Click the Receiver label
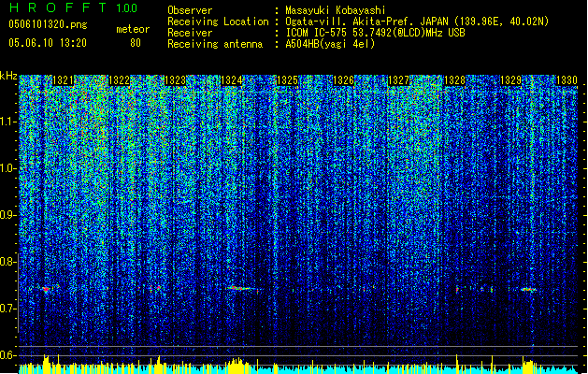588x374 pixels. coord(190,33)
